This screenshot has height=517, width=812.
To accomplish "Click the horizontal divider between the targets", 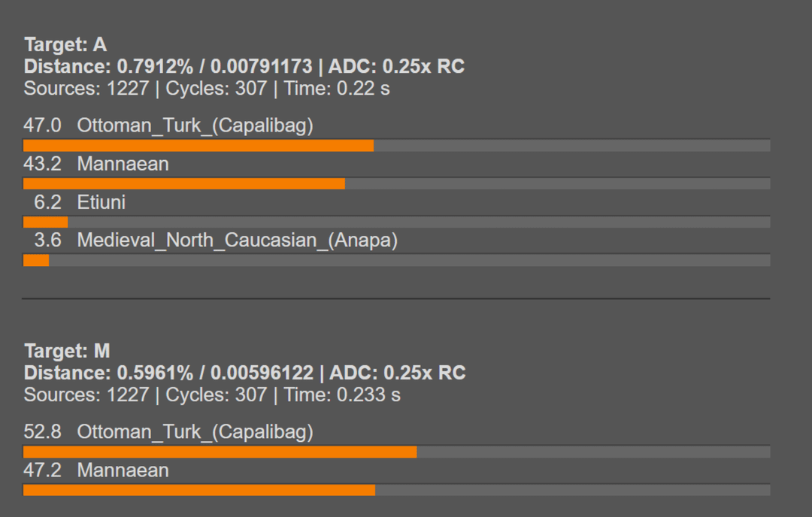I will click(x=395, y=298).
